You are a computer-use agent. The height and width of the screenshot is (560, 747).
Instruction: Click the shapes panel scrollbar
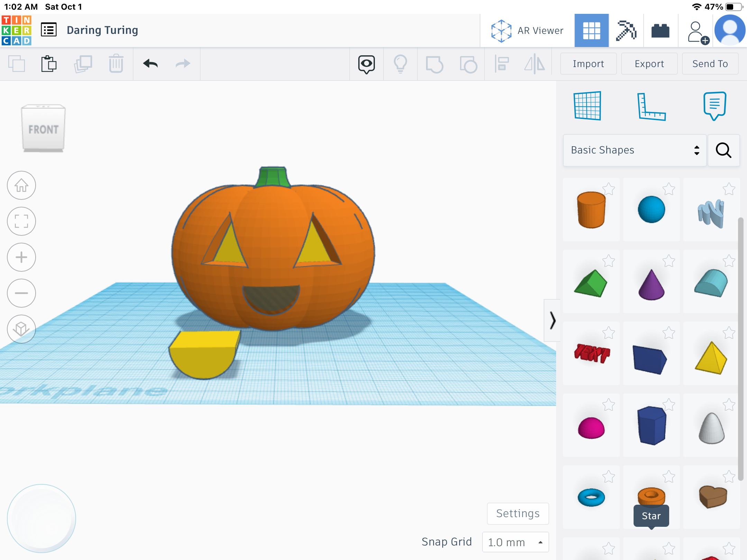(x=740, y=349)
